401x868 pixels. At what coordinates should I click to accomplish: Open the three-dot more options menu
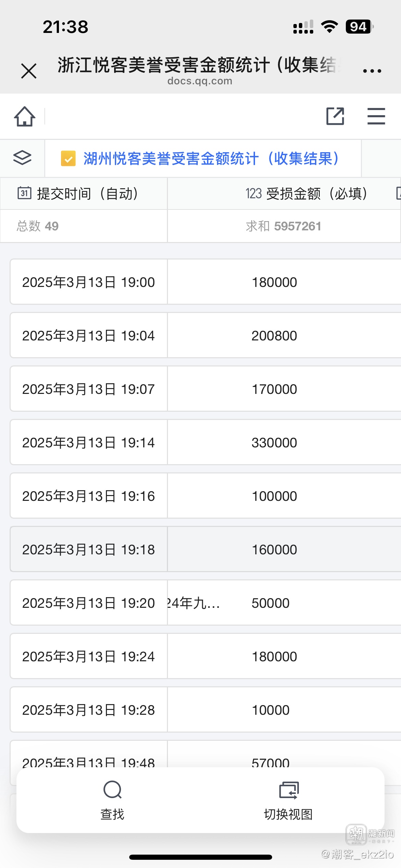[x=372, y=71]
